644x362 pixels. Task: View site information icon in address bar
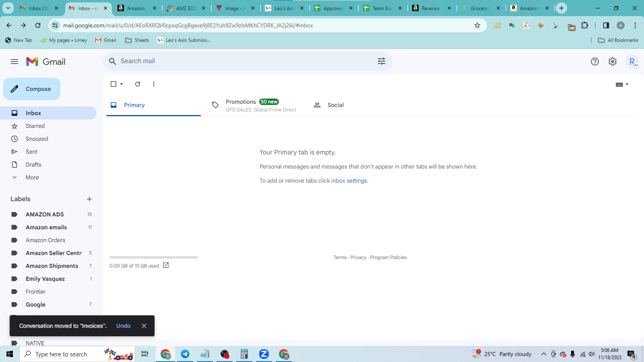55,25
